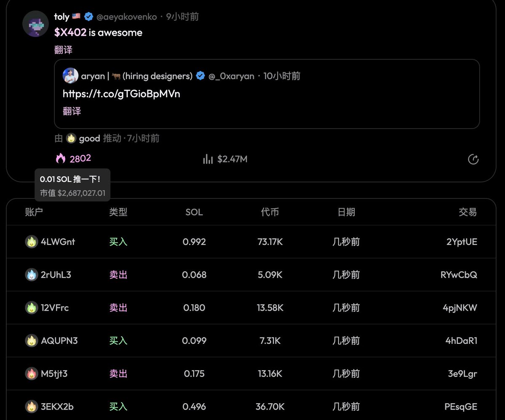Click the bar chart market cap icon
Screen dimensions: 505x420
[207, 159]
